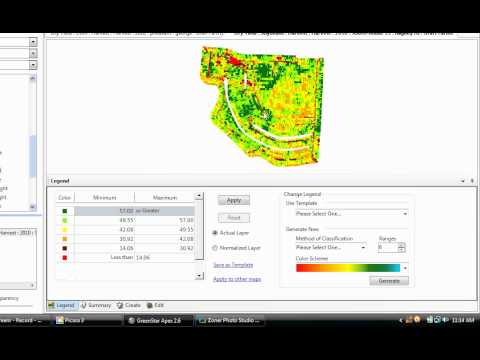Open GreenStar Apex in the taskbar
This screenshot has height=360, width=480.
point(155,321)
